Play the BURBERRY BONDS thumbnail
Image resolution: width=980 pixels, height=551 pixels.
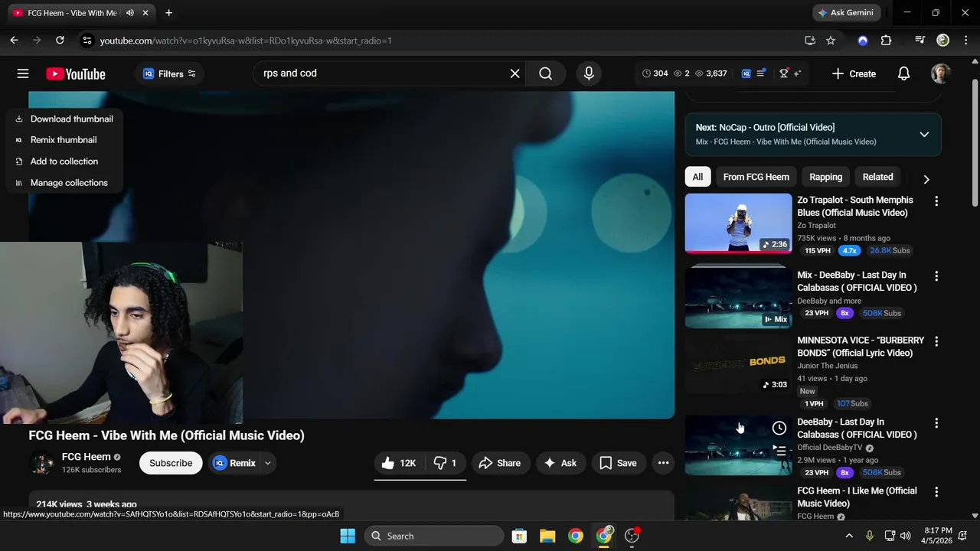coord(738,363)
